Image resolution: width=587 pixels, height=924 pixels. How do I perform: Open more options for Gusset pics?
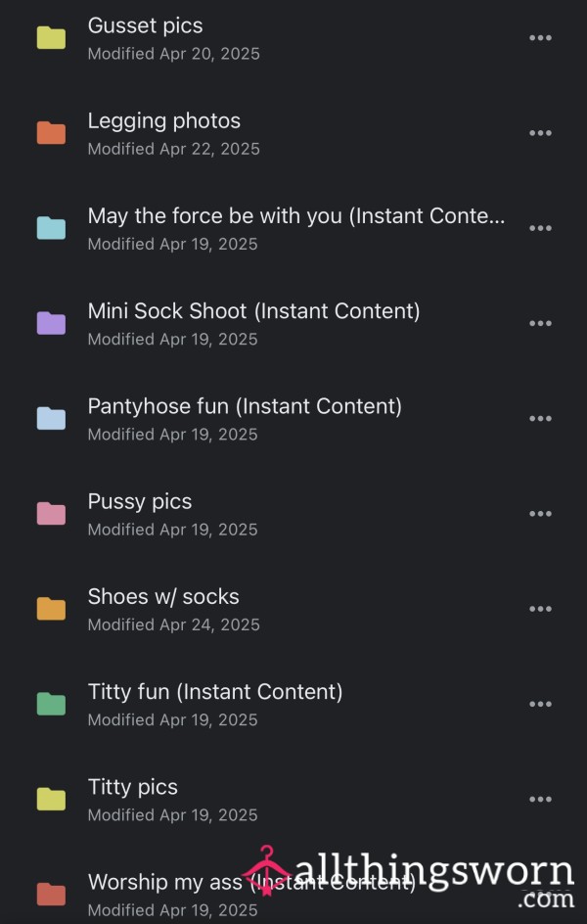click(540, 38)
